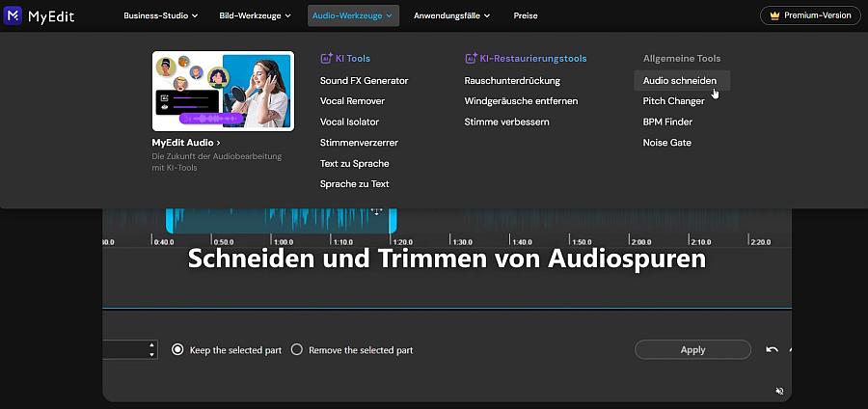Open Vocal Isolator tool
Image resolution: width=868 pixels, height=409 pixels.
(x=349, y=122)
